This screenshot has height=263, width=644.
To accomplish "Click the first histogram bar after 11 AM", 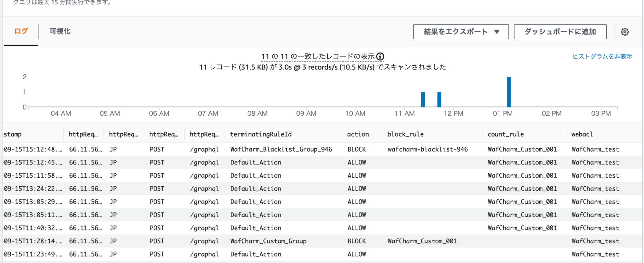I will point(423,100).
